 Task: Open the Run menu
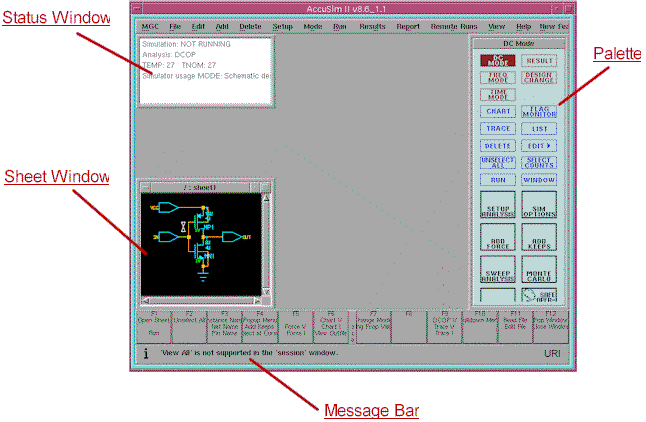click(340, 26)
